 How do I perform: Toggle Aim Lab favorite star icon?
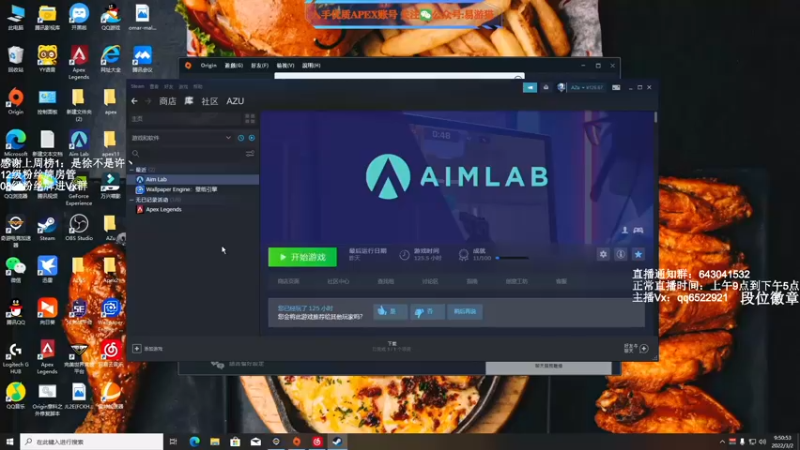pos(638,254)
